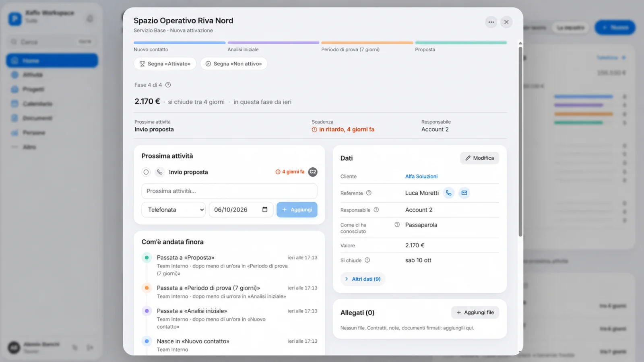Click Nuova button in background window
644x362 pixels.
click(x=615, y=27)
